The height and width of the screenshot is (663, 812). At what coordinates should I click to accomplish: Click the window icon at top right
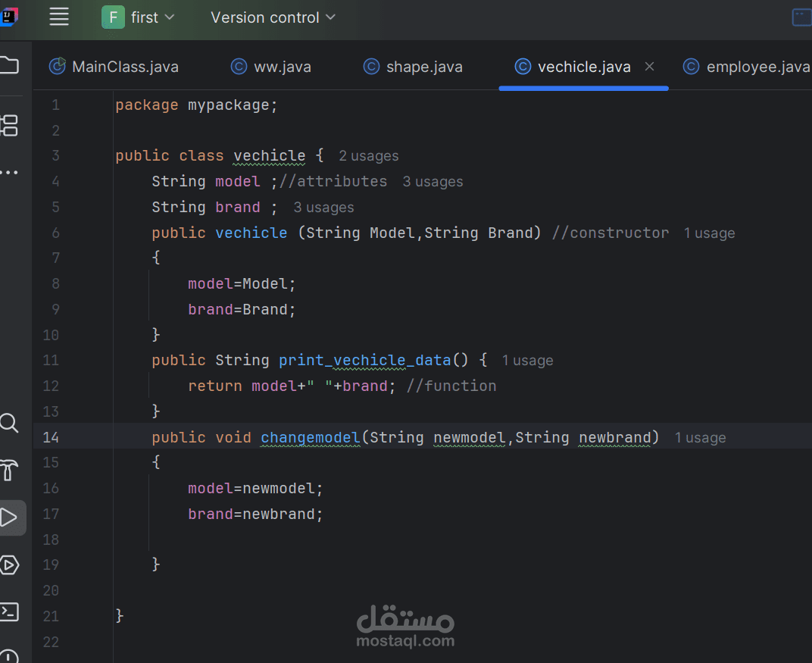pyautogui.click(x=801, y=17)
